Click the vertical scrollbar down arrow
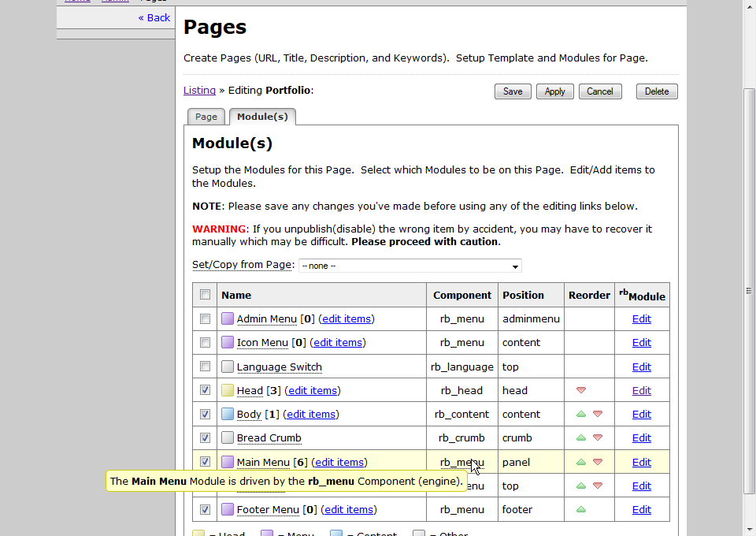Viewport: 756px width, 536px height. point(749,529)
